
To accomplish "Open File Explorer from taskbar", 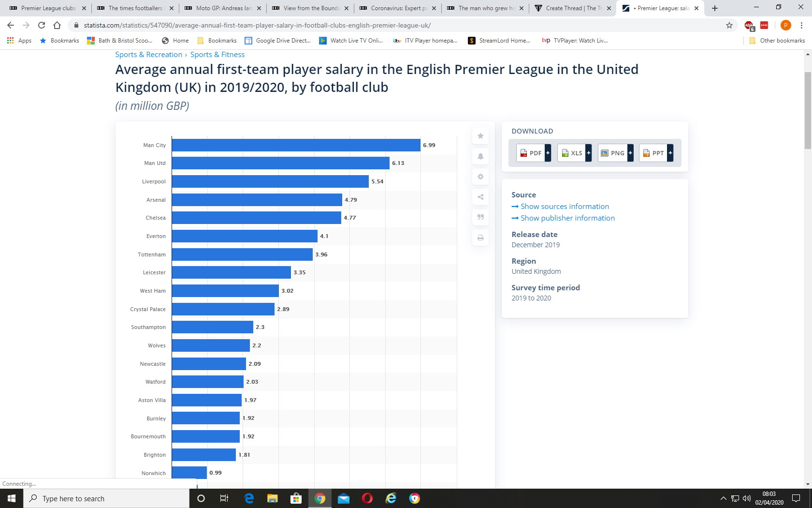I will tap(273, 498).
